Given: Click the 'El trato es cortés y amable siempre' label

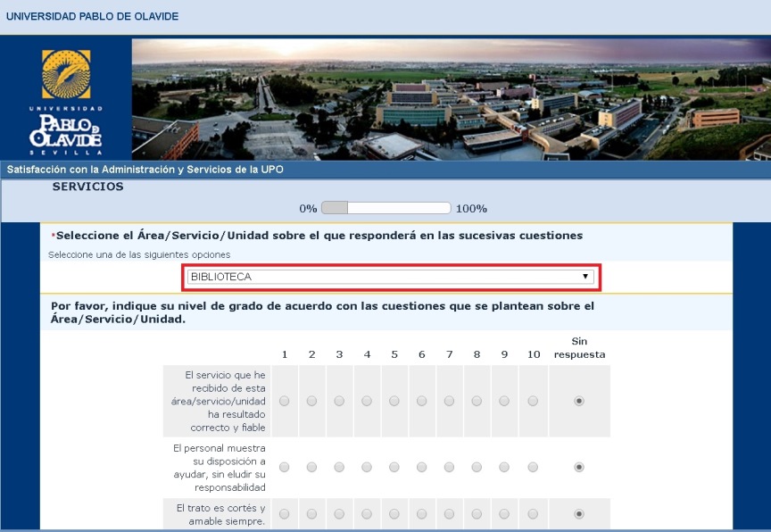Looking at the screenshot, I should [x=220, y=515].
